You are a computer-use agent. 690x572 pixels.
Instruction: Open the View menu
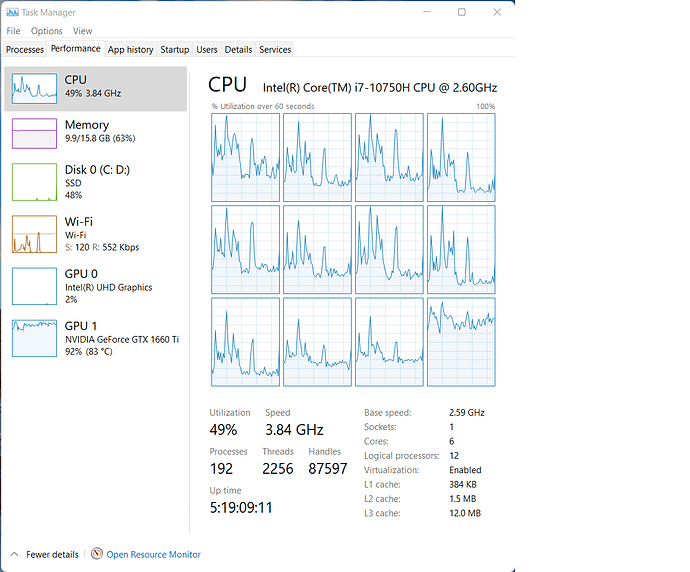pos(82,31)
